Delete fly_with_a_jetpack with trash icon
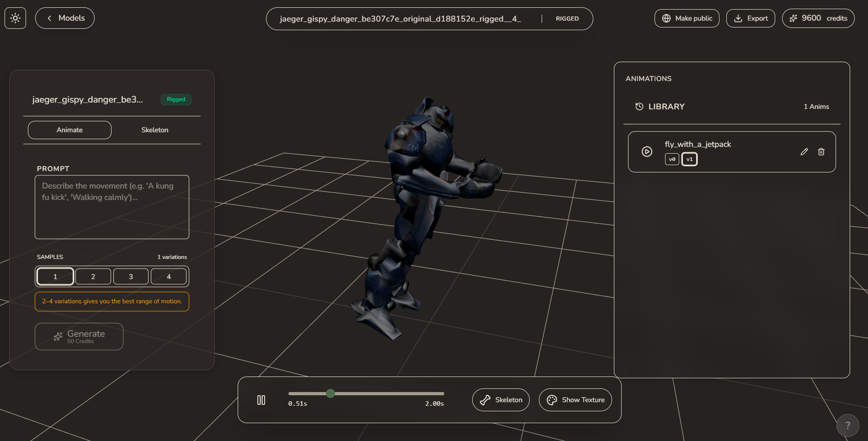868x441 pixels. [821, 151]
